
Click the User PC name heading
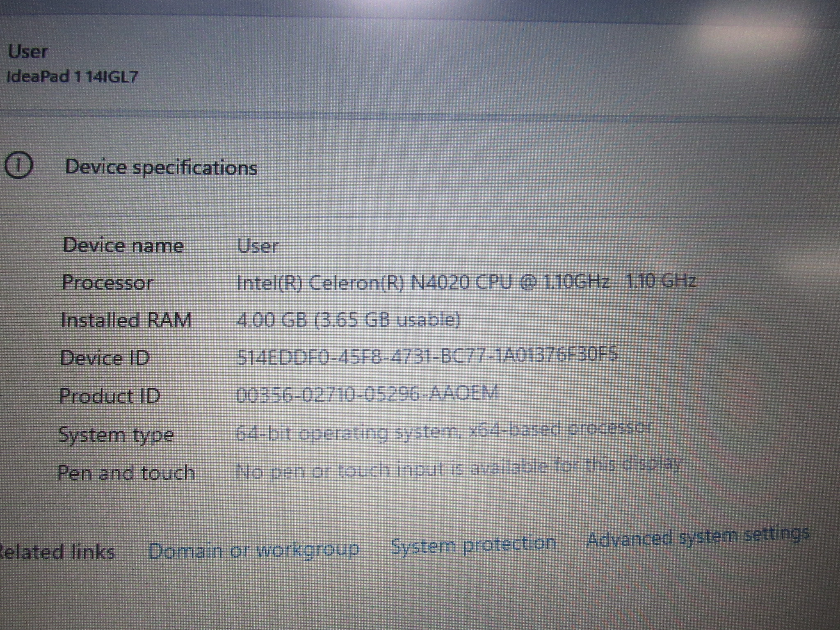28,52
